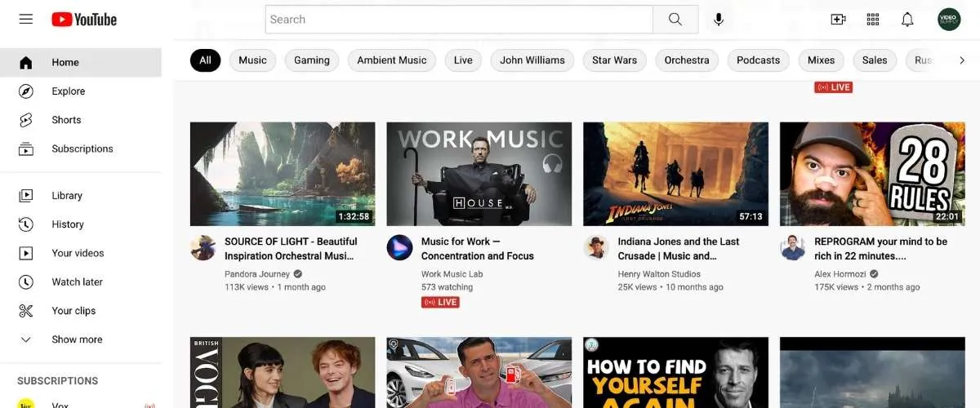Open Pandora Journey channel avatar

[x=203, y=248]
